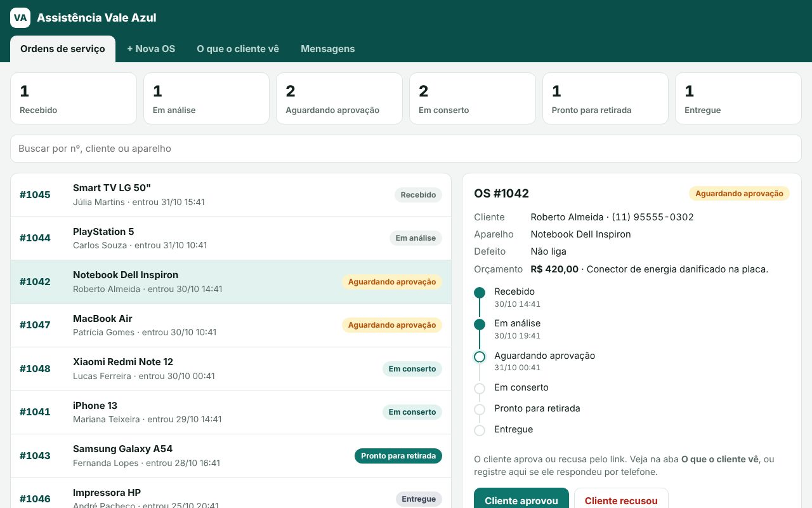The height and width of the screenshot is (508, 812).
Task: Open order #1048 Xiaomi Redmi Note 12
Action: (x=231, y=369)
